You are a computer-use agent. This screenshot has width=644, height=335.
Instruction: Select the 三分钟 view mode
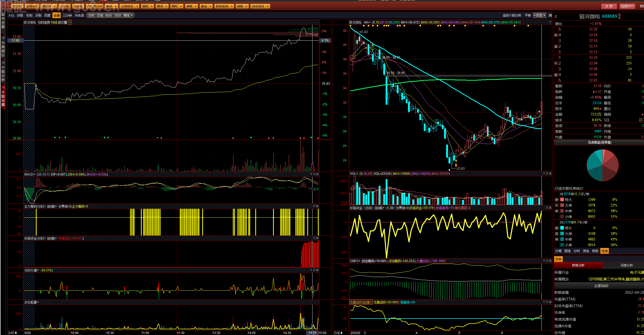coord(67,15)
